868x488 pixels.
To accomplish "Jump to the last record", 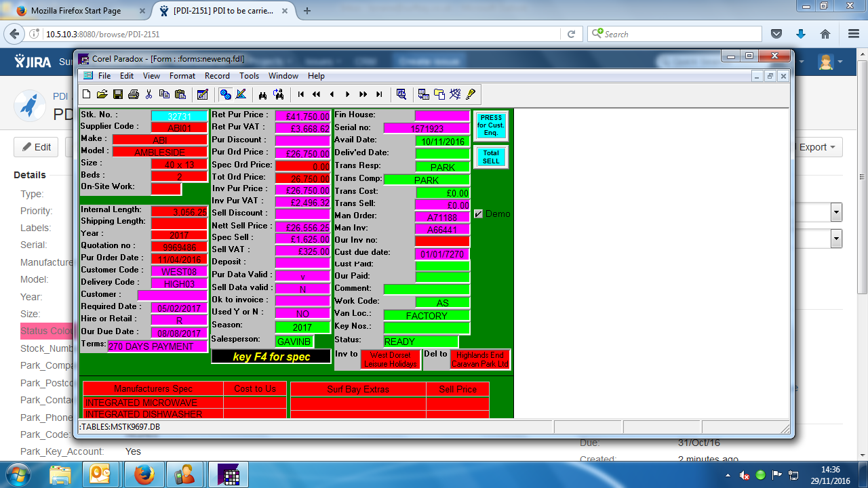I will point(378,94).
